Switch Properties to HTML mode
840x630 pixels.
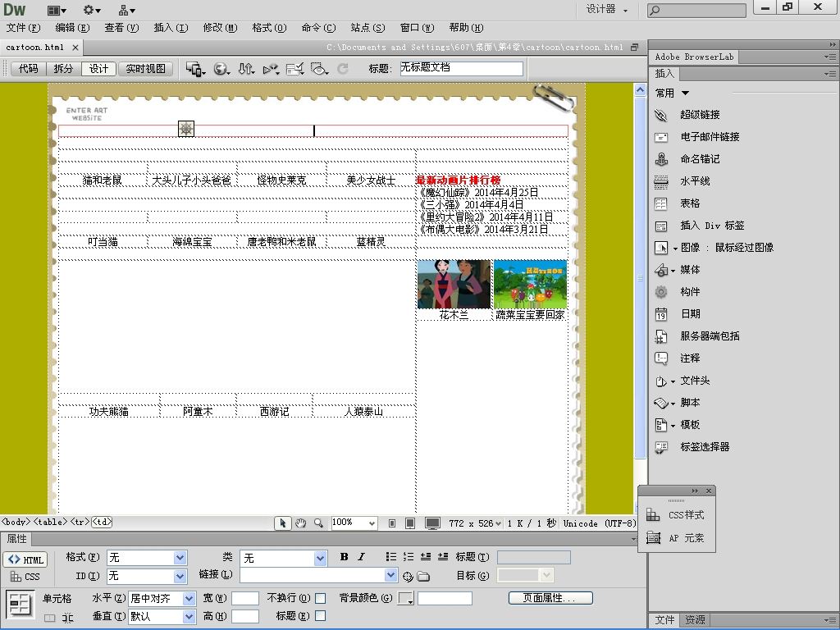[x=25, y=559]
